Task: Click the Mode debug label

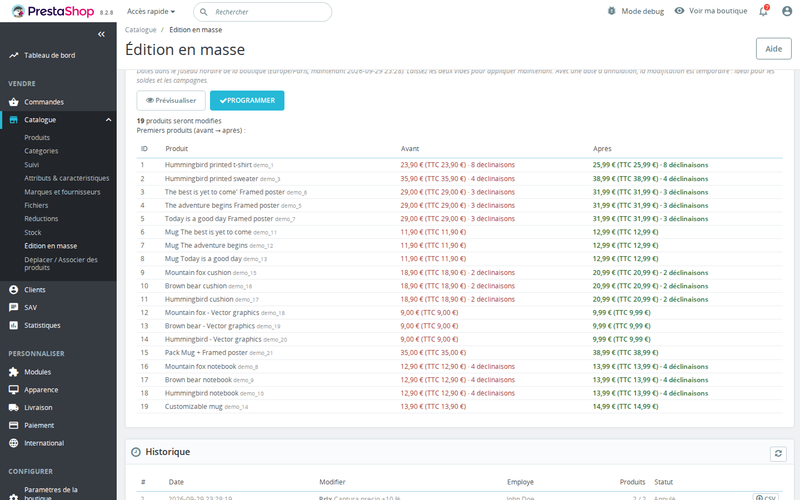Action: [643, 11]
